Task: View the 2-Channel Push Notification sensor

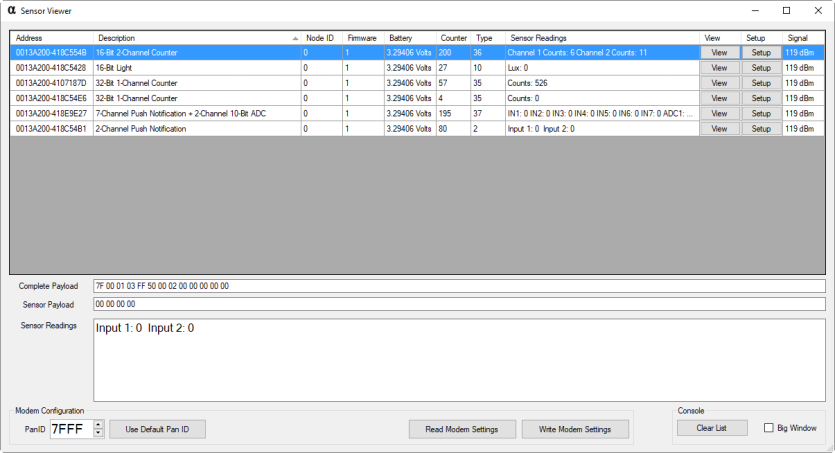Action: point(719,129)
